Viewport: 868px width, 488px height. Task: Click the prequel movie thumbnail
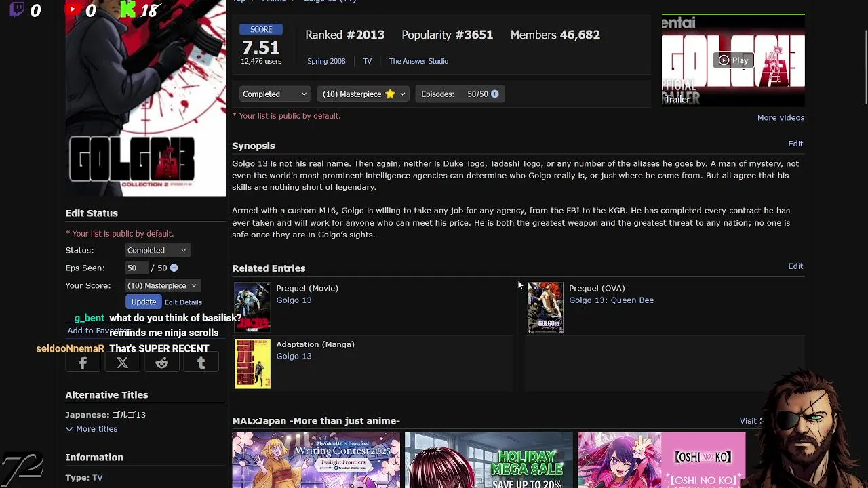(252, 308)
